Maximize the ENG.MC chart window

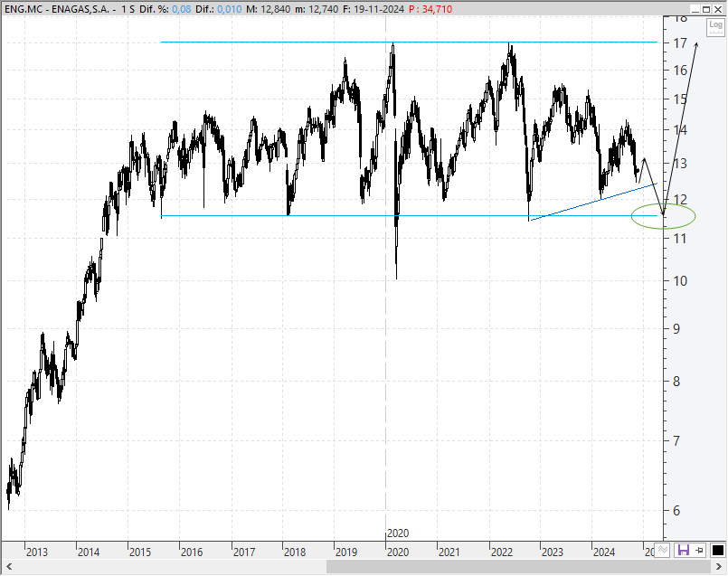706,9
